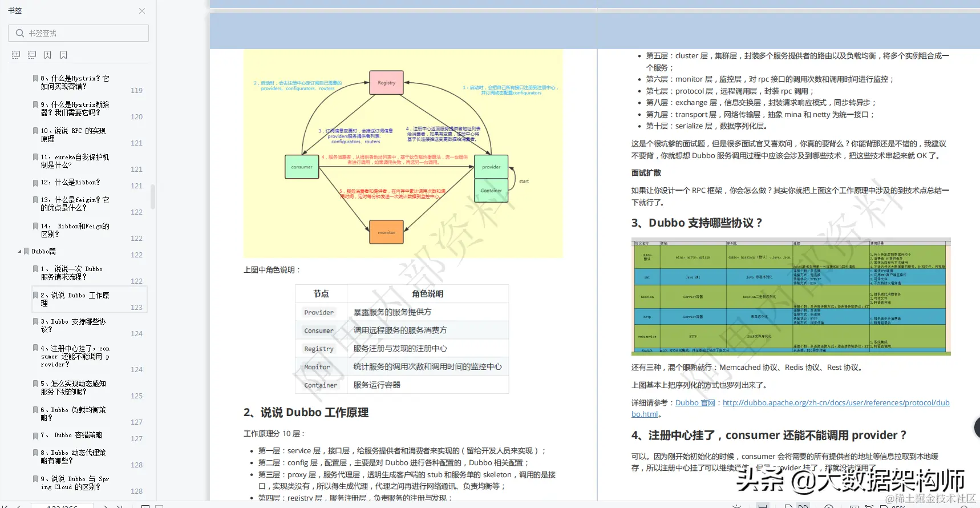Open bookmark 8、Dubbo 动态代理策略有哪些
Screen dimensions: 980x508
coord(73,457)
